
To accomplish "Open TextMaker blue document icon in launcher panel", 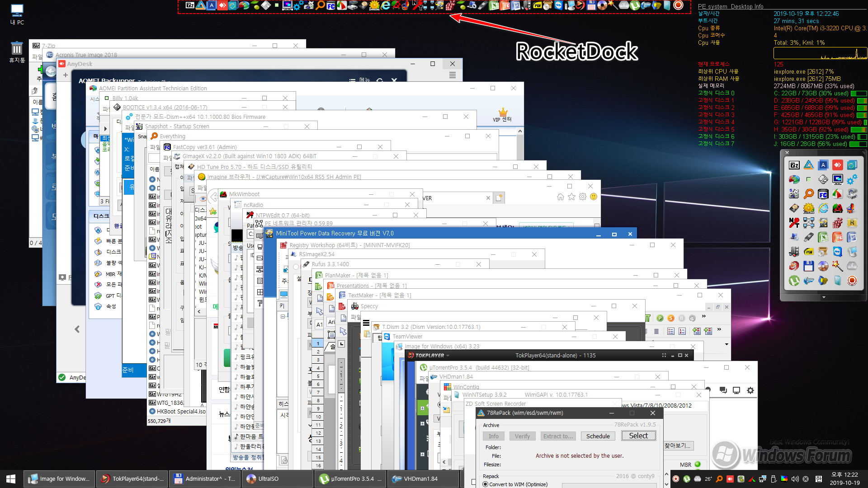I will [x=852, y=237].
